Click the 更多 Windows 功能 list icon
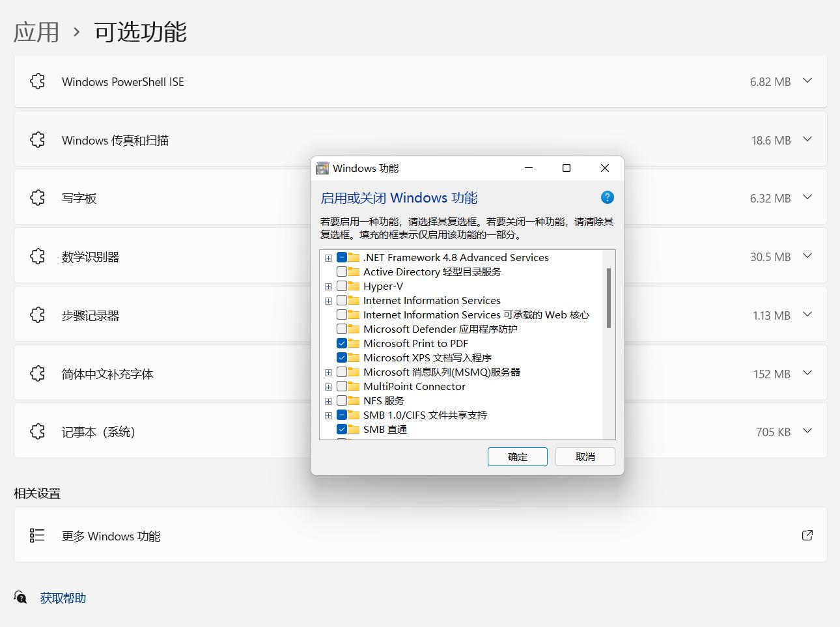840x627 pixels. point(37,535)
